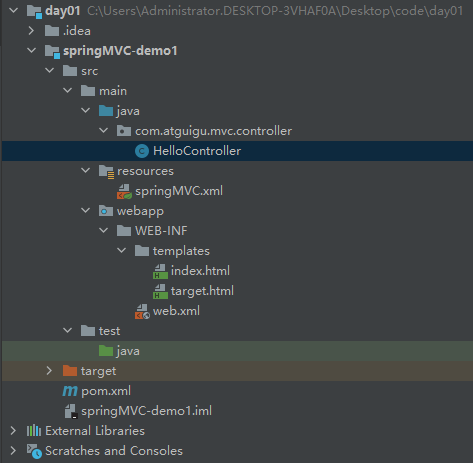Click the day01 project module icon
Screen dimensions: 473x463
34,11
